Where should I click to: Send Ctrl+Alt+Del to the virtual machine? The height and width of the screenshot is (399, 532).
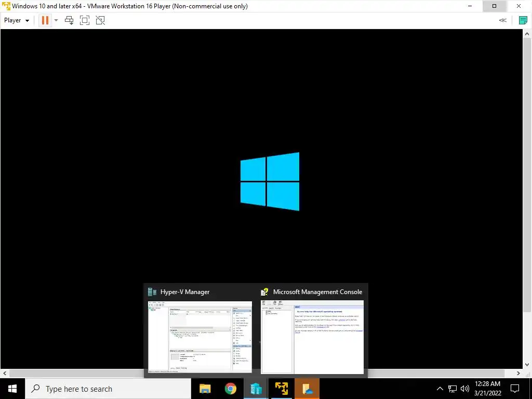(x=69, y=20)
